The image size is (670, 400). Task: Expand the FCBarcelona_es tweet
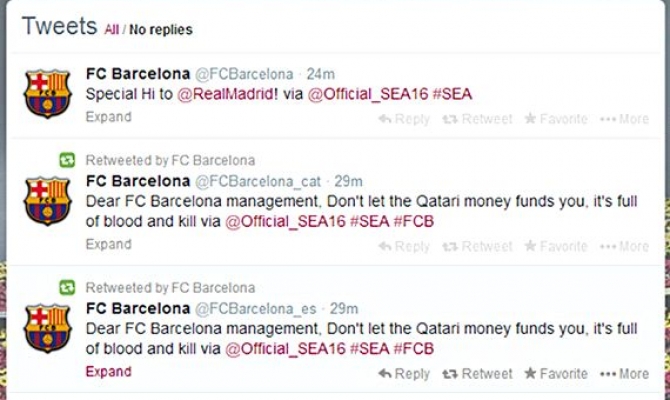tap(108, 372)
